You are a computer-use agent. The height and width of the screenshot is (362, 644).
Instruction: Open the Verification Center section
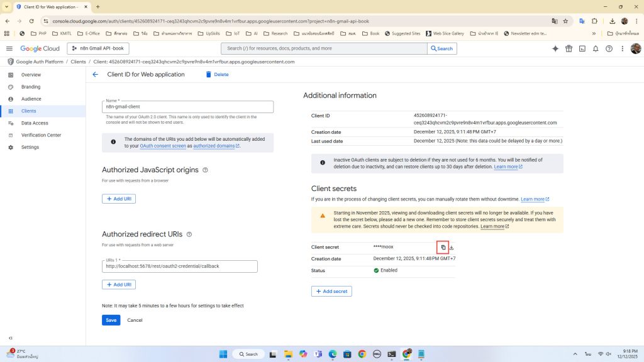tap(41, 135)
